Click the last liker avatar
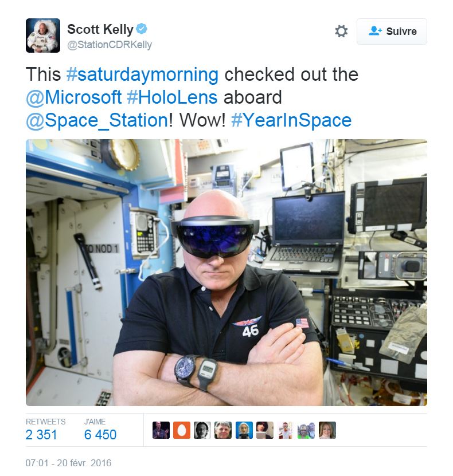453x476 pixels. pos(327,430)
